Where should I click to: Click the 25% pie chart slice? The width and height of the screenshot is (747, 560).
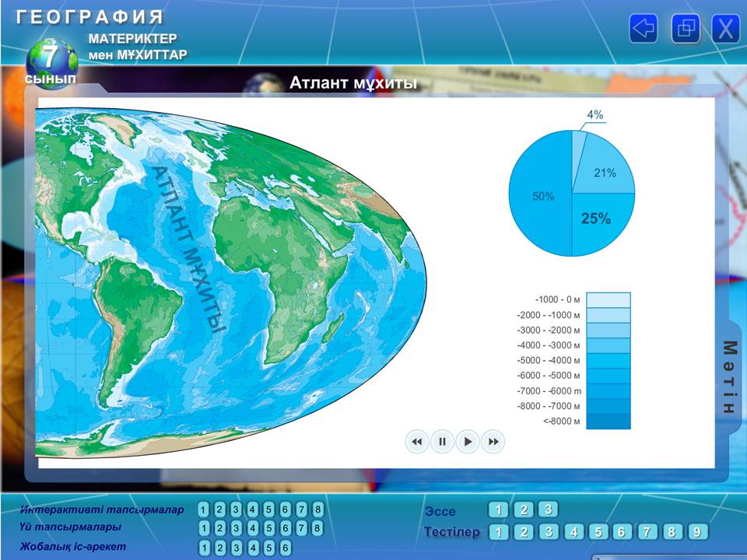(x=598, y=220)
